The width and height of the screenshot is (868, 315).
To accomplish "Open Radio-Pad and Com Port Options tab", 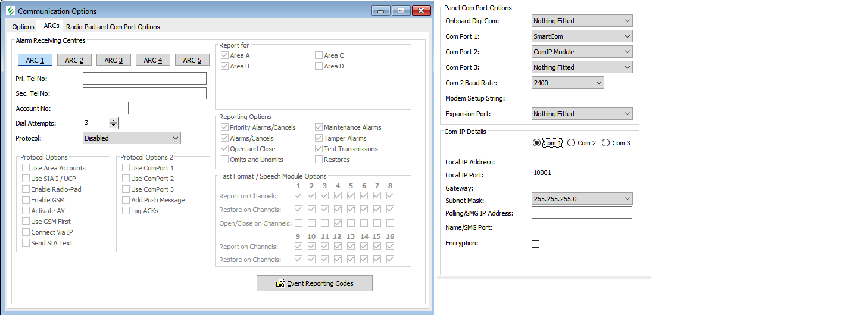I will (x=113, y=27).
